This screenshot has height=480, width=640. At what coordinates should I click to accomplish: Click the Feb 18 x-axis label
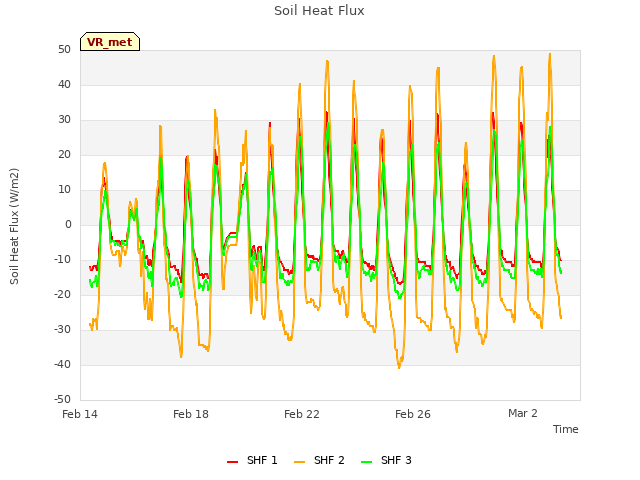tap(191, 414)
